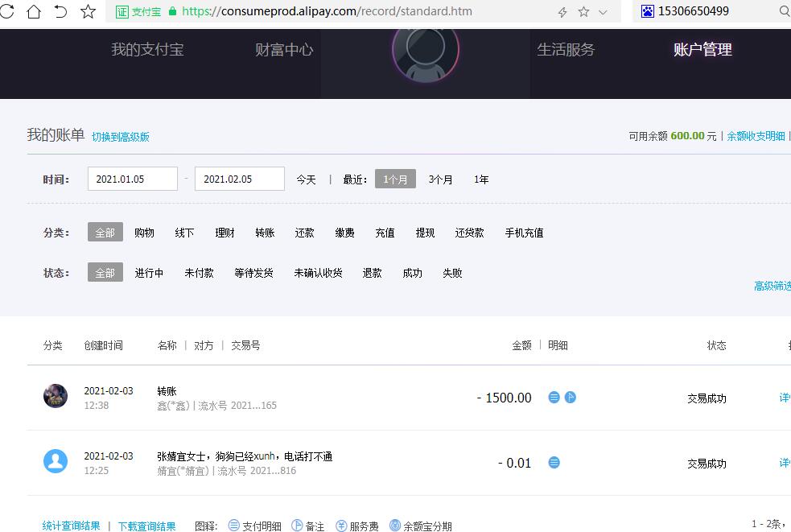Screen dimensions: 791x532
Task: Open the 余额收支明细 link
Action: (756, 136)
